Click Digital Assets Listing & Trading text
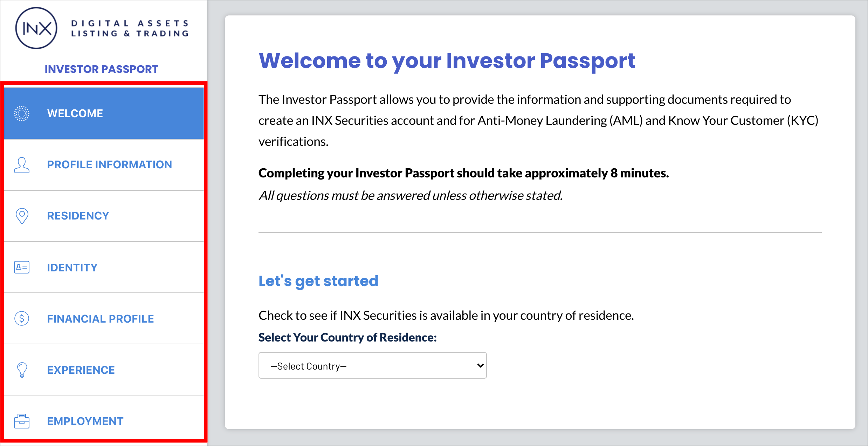The image size is (868, 446). (x=130, y=28)
